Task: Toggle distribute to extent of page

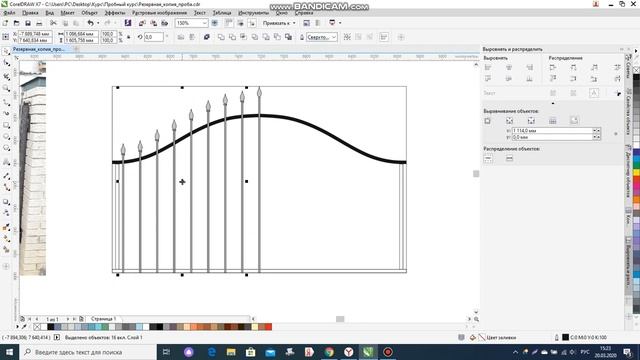Action: point(509,159)
